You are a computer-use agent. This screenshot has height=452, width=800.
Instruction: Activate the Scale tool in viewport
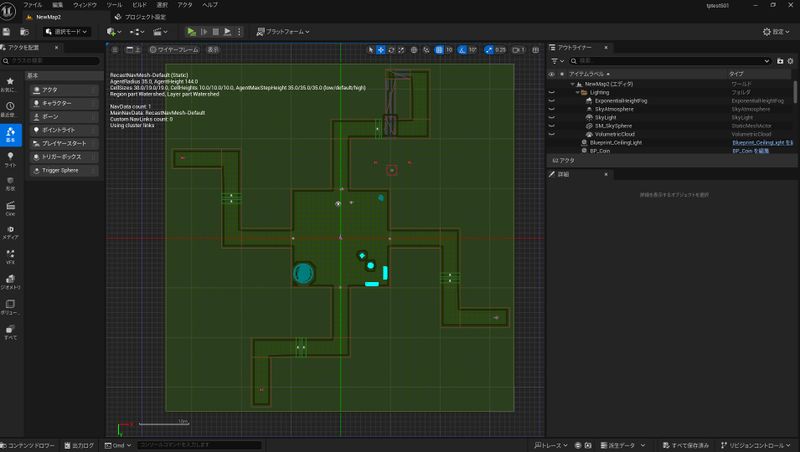pos(401,50)
